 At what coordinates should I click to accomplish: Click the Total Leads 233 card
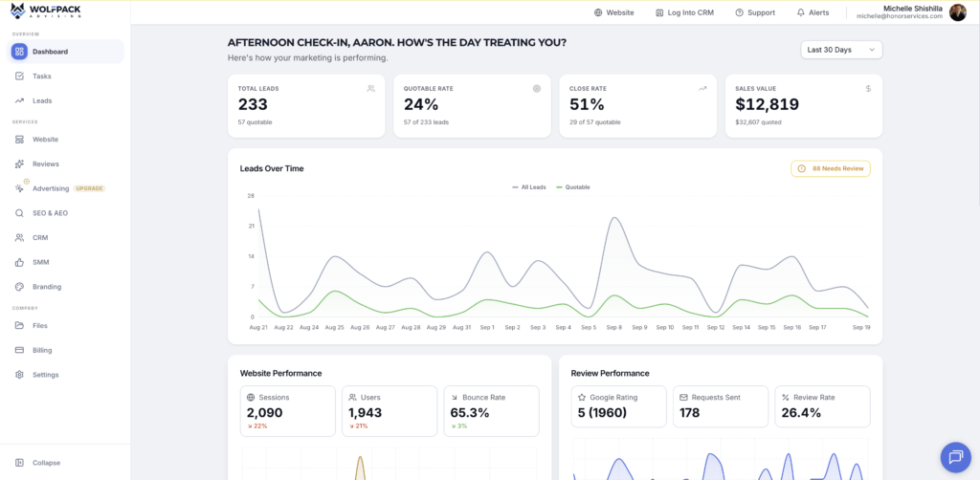pos(306,106)
